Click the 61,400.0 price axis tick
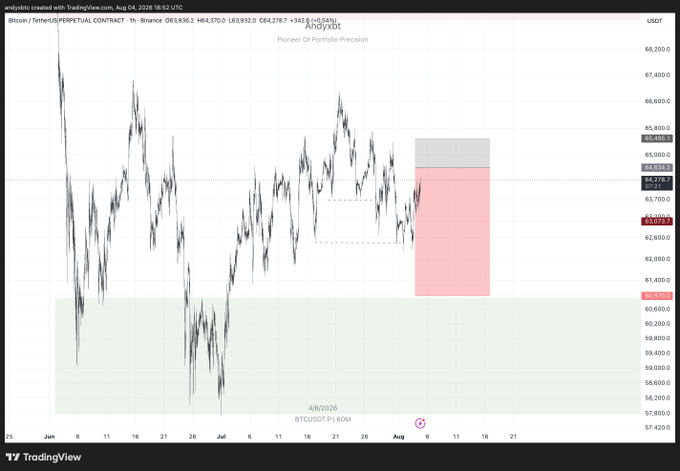The width and height of the screenshot is (680, 471). point(657,280)
